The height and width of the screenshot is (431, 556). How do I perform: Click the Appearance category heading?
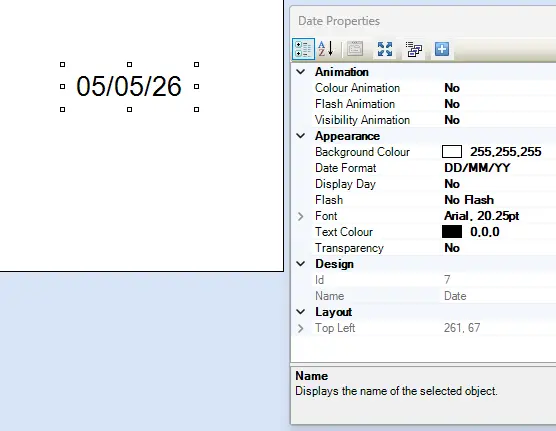348,136
